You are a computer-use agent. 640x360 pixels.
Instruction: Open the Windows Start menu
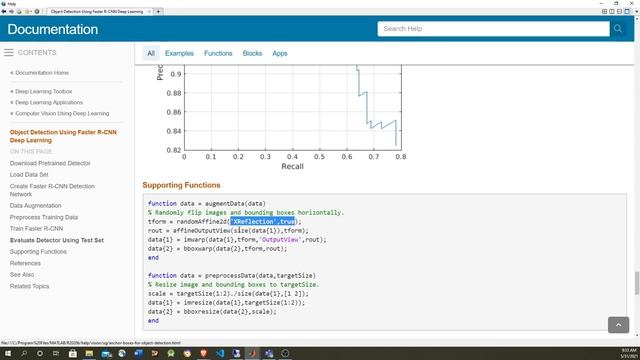pyautogui.click(x=7, y=353)
